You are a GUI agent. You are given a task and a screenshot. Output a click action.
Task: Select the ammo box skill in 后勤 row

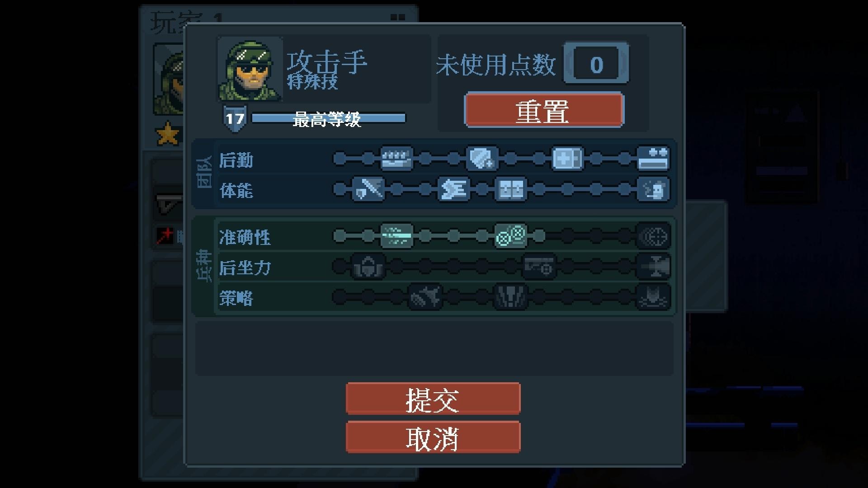396,159
